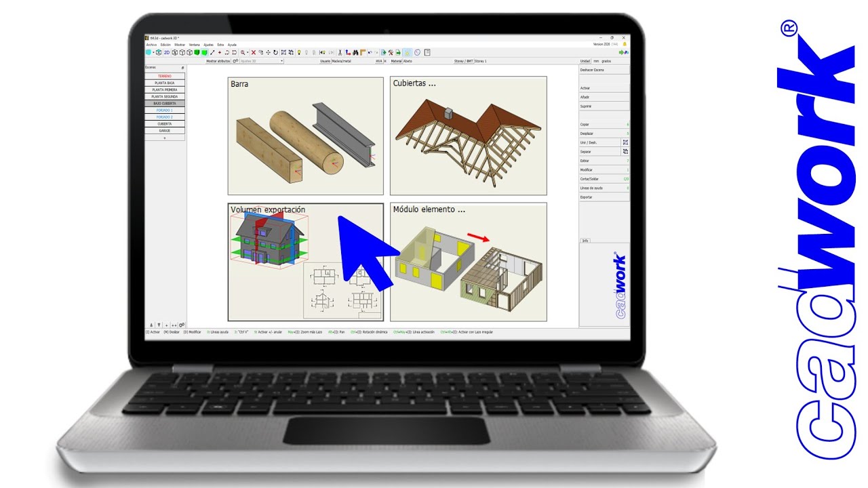Click Suprimir in the right panel
This screenshot has height=488, width=868.
[604, 106]
